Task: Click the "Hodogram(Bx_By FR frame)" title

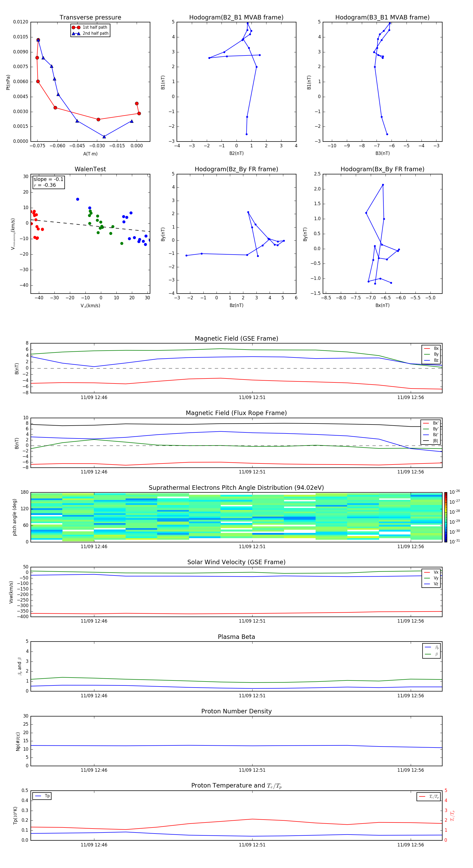Action: (382, 169)
